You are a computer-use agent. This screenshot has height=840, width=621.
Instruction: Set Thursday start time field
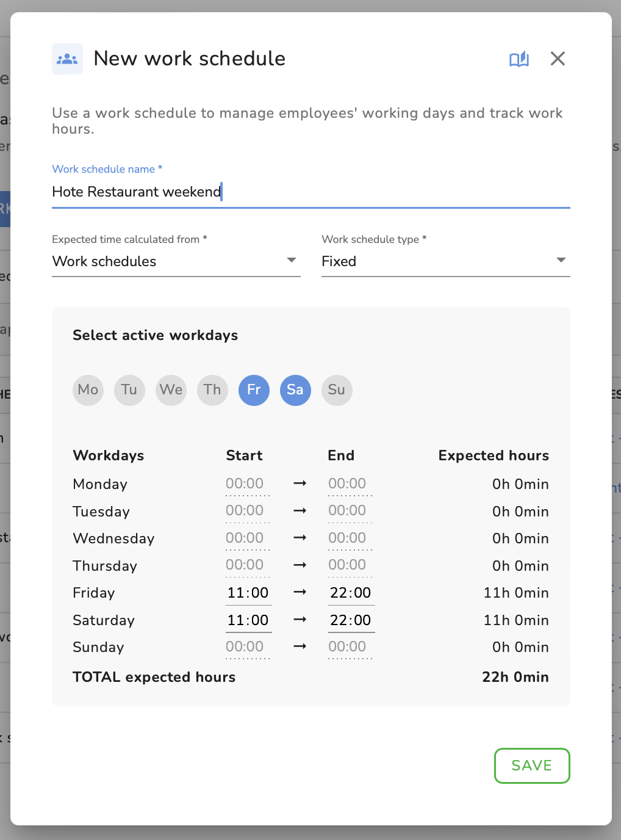pos(248,565)
